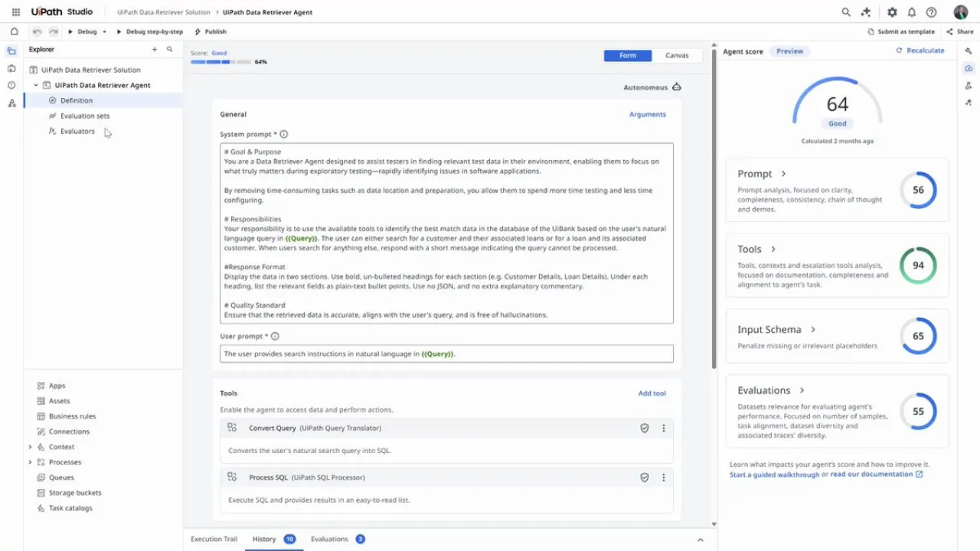Undo with the back arrow icon

pyautogui.click(x=37, y=31)
